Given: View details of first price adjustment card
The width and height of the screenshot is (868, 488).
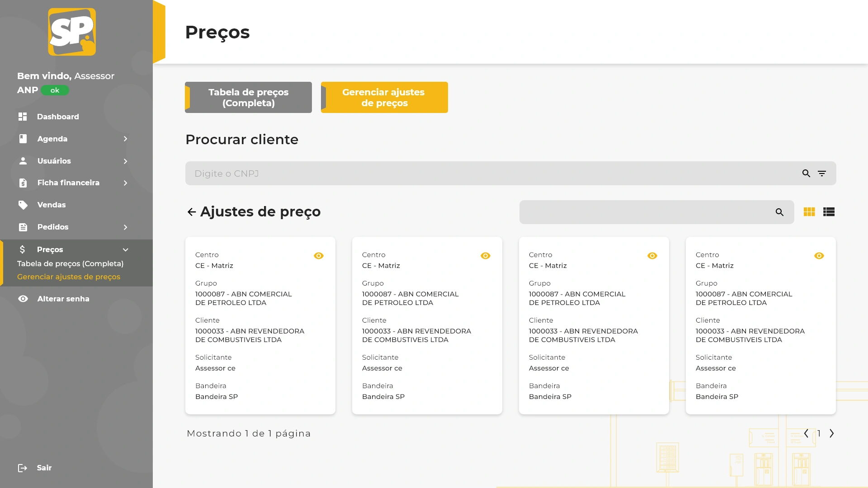Looking at the screenshot, I should (x=319, y=256).
